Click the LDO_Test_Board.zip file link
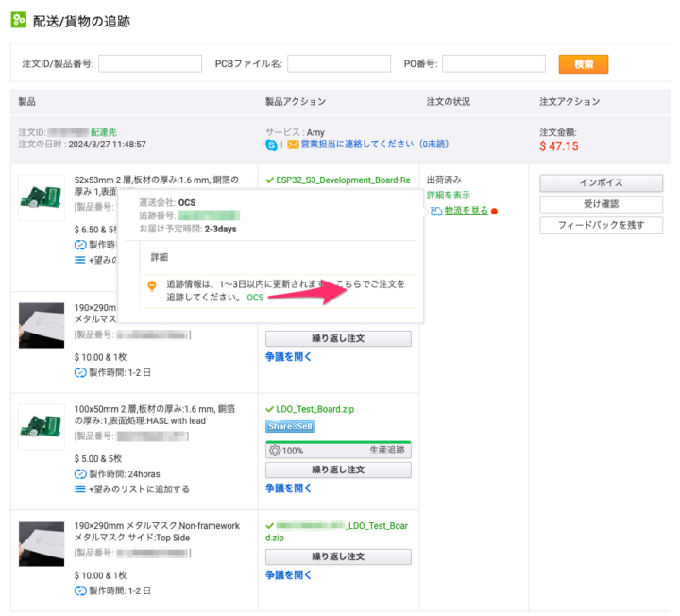The width and height of the screenshot is (680, 616). 314,409
